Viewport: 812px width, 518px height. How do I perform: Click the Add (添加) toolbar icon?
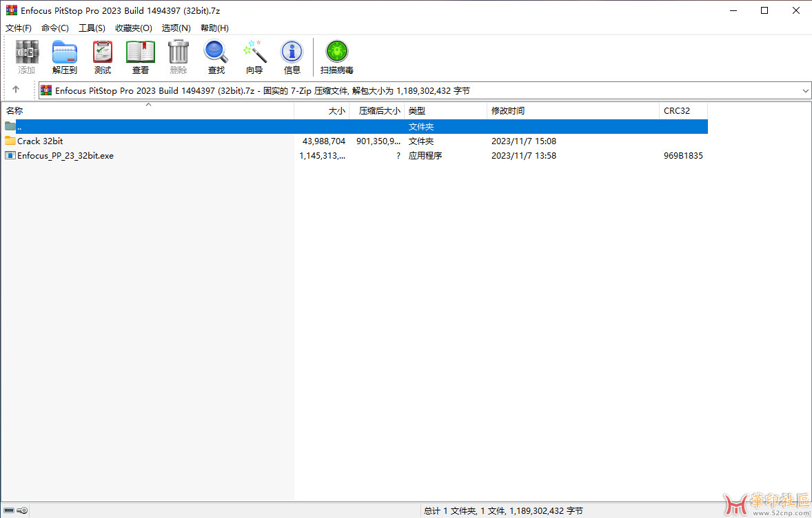27,57
